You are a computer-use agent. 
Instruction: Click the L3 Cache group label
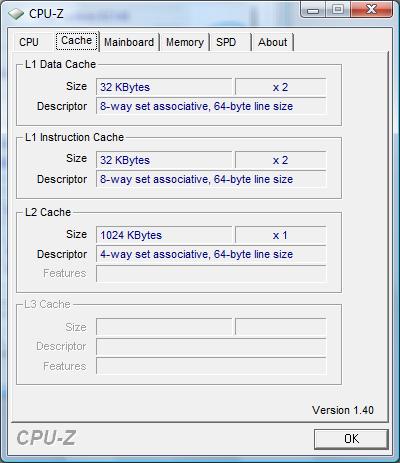pos(47,304)
